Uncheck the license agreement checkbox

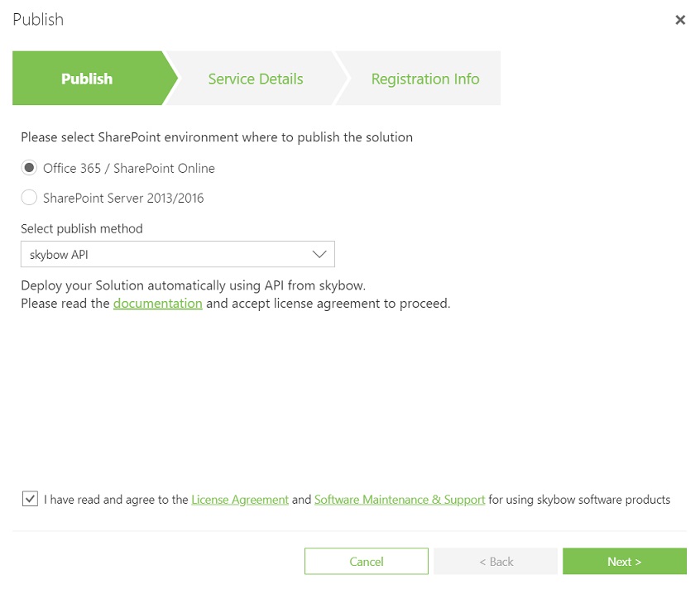pyautogui.click(x=29, y=499)
